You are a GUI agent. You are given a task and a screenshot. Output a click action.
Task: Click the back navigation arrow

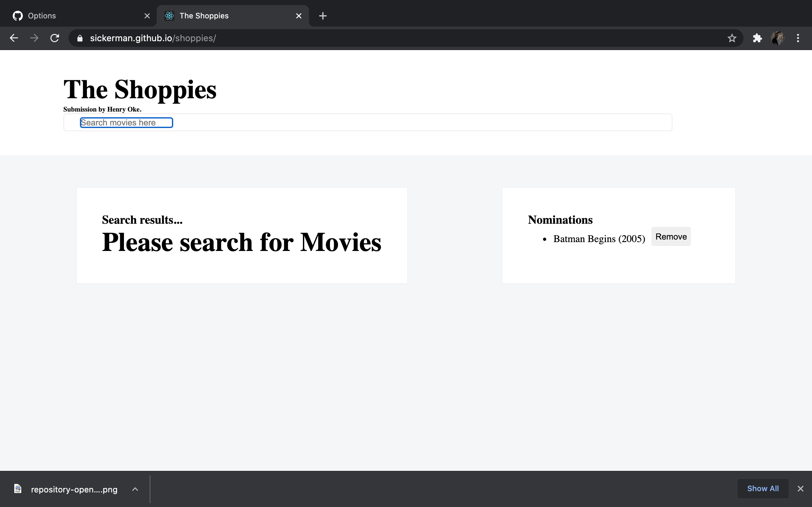(x=14, y=38)
